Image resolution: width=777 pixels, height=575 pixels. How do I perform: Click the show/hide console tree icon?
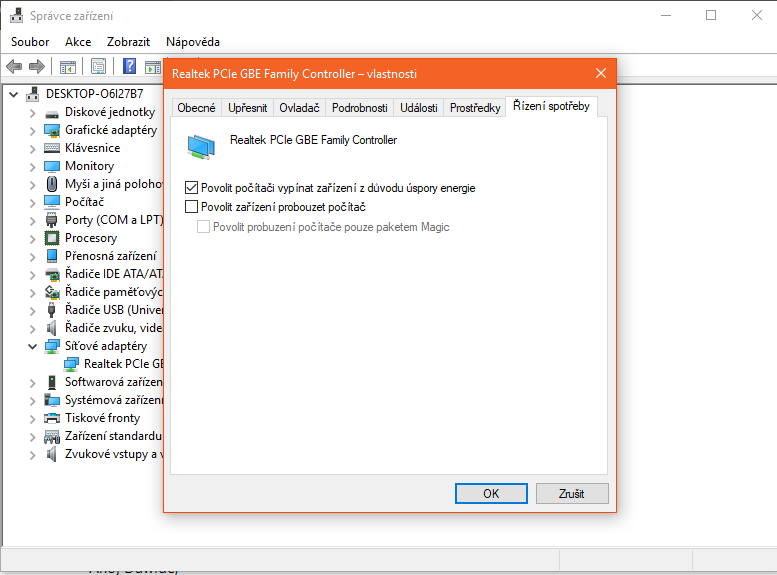point(67,66)
